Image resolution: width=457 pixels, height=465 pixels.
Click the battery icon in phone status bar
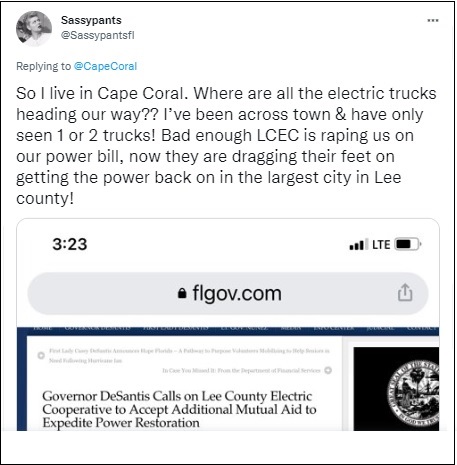pyautogui.click(x=408, y=244)
